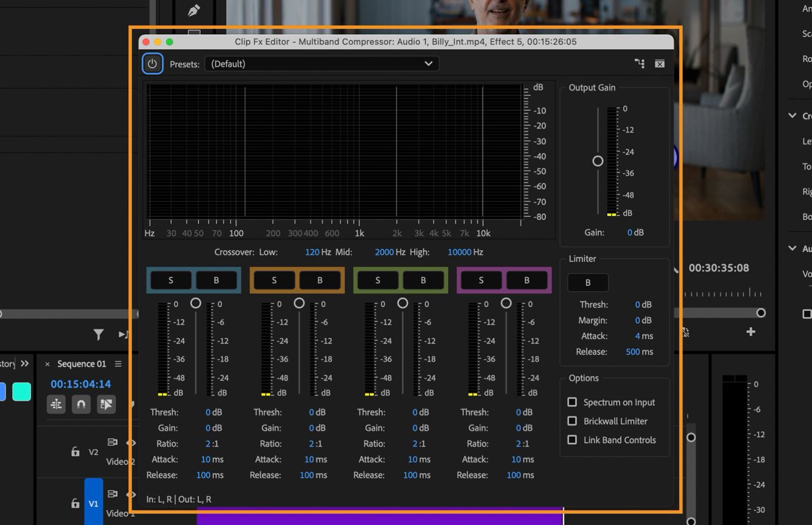Click the play audio note icon

(x=122, y=334)
